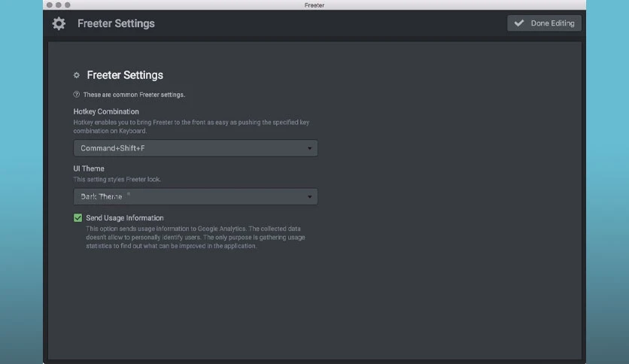The width and height of the screenshot is (629, 364).
Task: Click the question mark help icon
Action: [77, 95]
